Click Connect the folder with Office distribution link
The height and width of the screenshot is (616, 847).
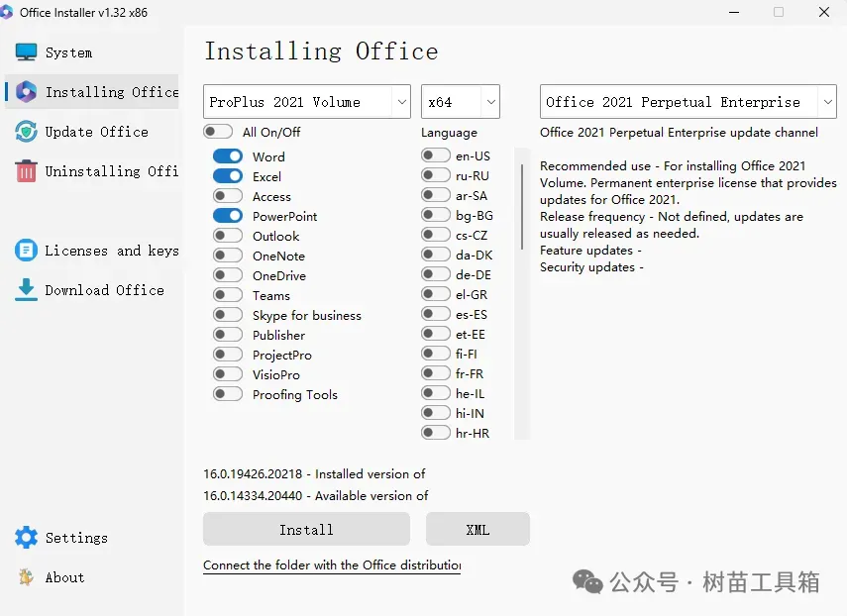click(x=332, y=565)
